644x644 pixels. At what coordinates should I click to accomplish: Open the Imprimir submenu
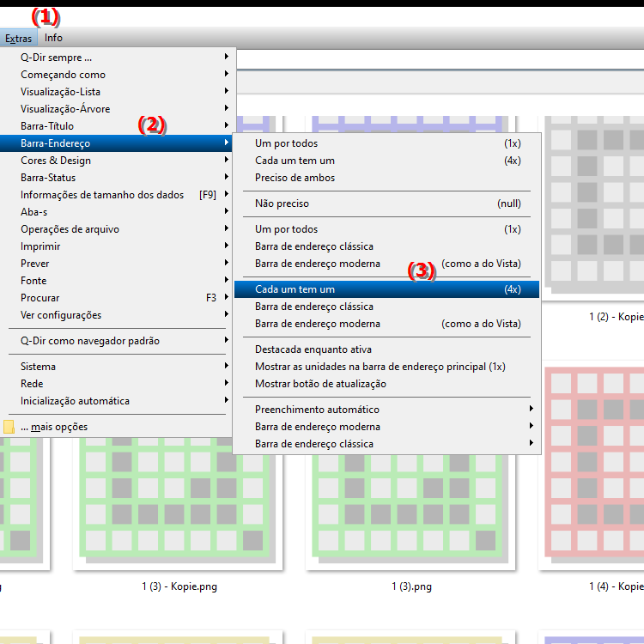(x=118, y=246)
